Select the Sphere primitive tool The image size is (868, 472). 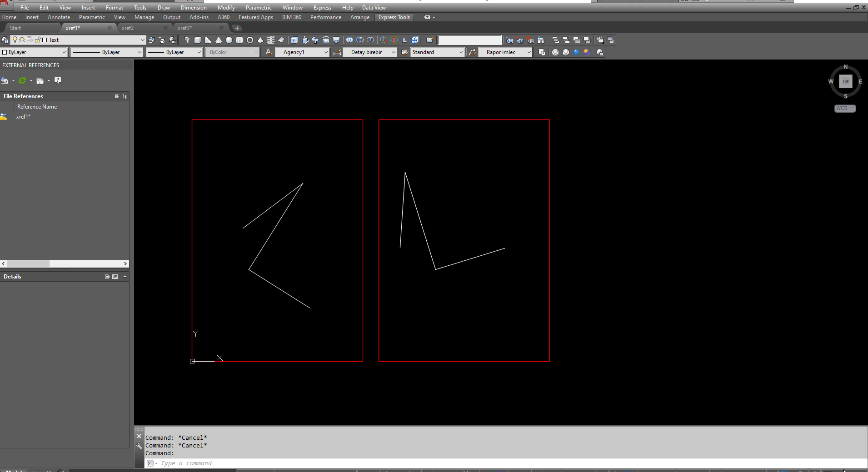(229, 40)
